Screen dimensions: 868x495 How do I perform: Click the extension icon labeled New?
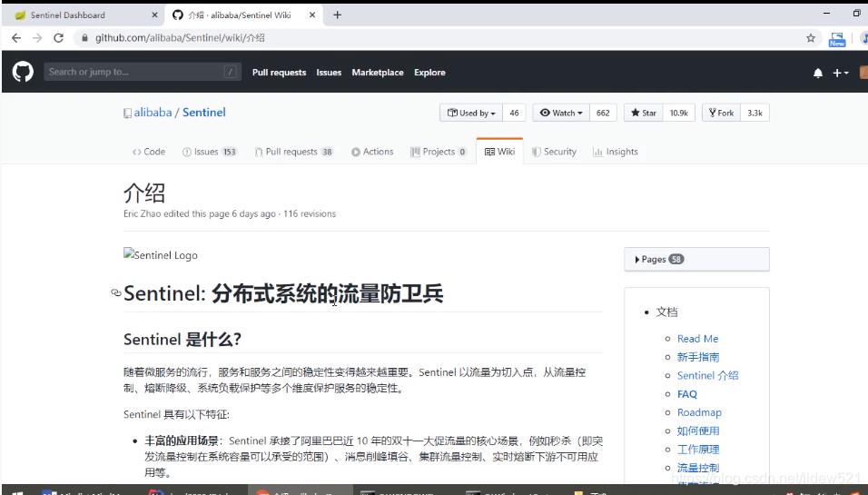tap(836, 39)
